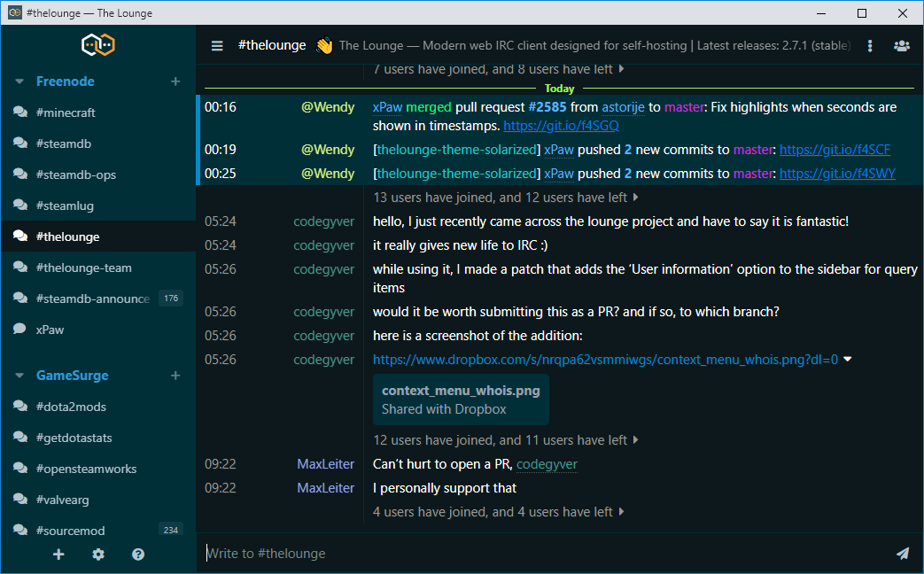
Task: Expand 13 users joined status messages
Action: click(505, 198)
